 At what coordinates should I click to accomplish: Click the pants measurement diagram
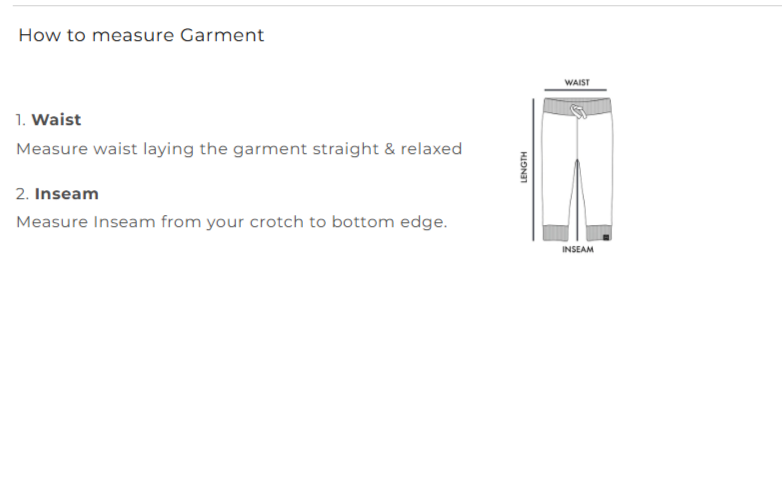[x=577, y=168]
